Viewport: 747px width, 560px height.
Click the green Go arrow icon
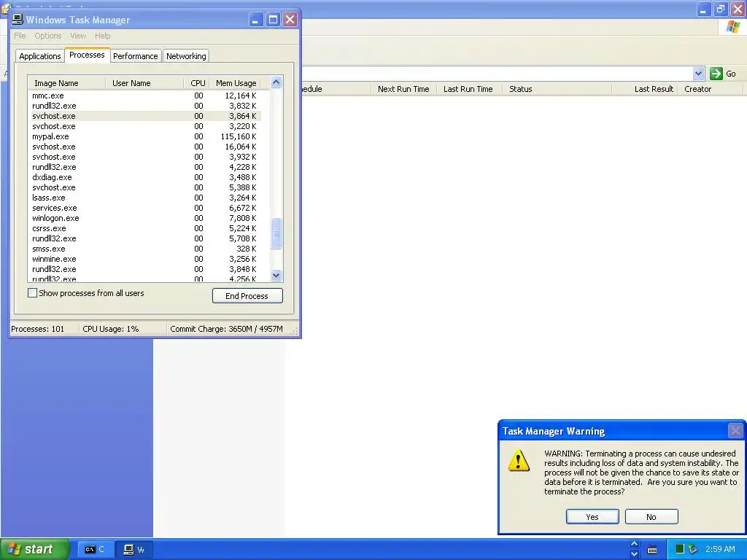(716, 74)
